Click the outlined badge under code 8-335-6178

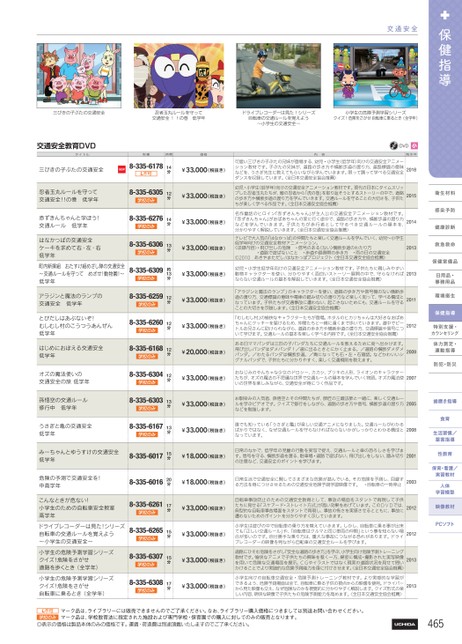coord(146,174)
